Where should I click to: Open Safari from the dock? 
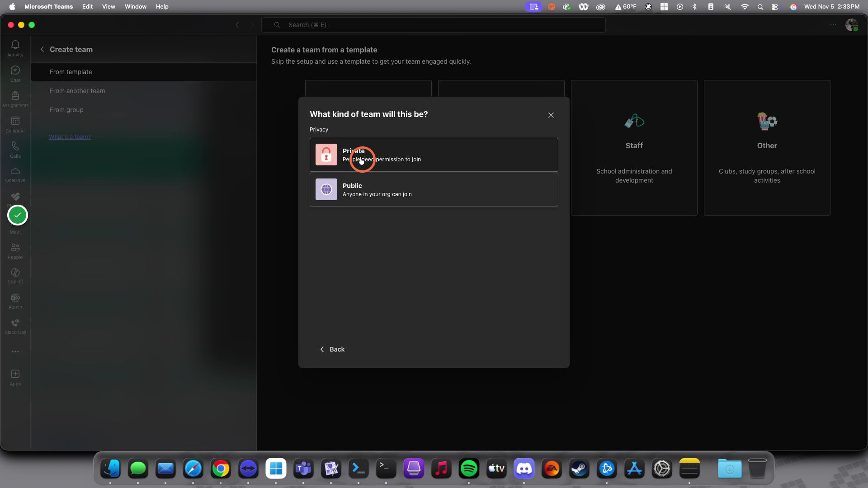point(193,469)
